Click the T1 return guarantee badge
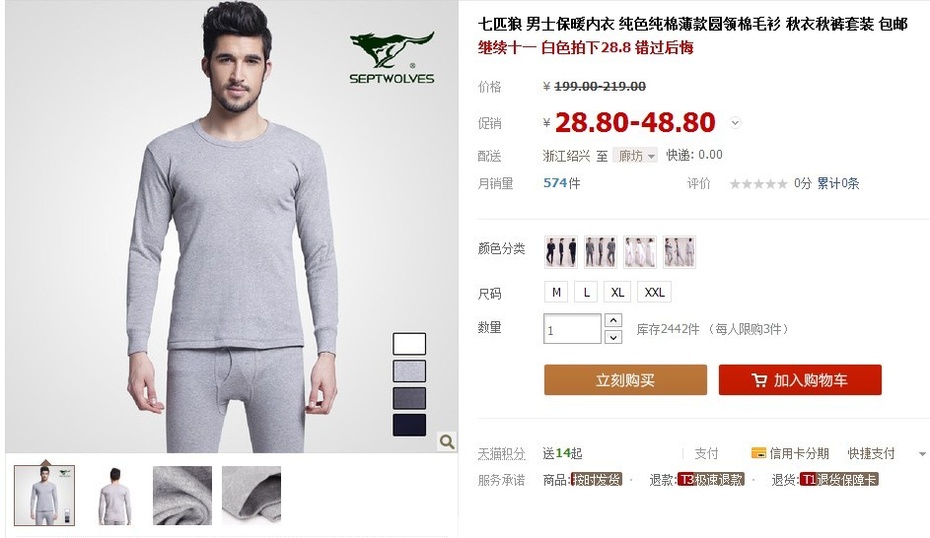Screen dimensions: 930x538 pos(839,480)
